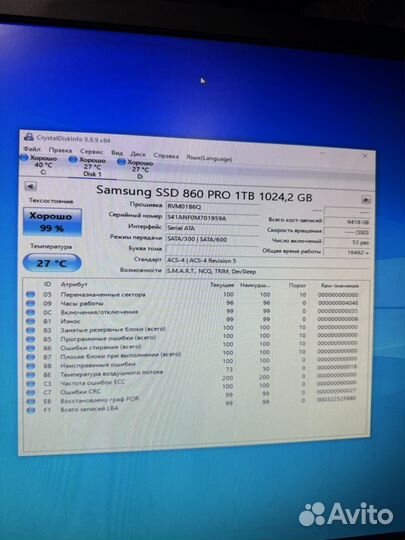Viewport: 405px width, 540px height.
Task: Open the Файл menu
Action: coord(32,149)
